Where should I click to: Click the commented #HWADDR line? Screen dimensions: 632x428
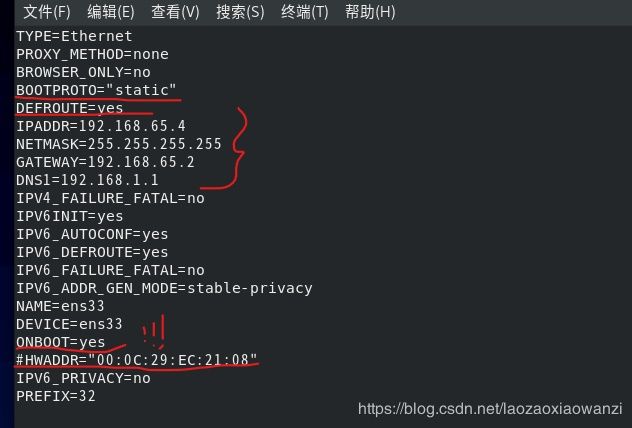[x=136, y=359]
